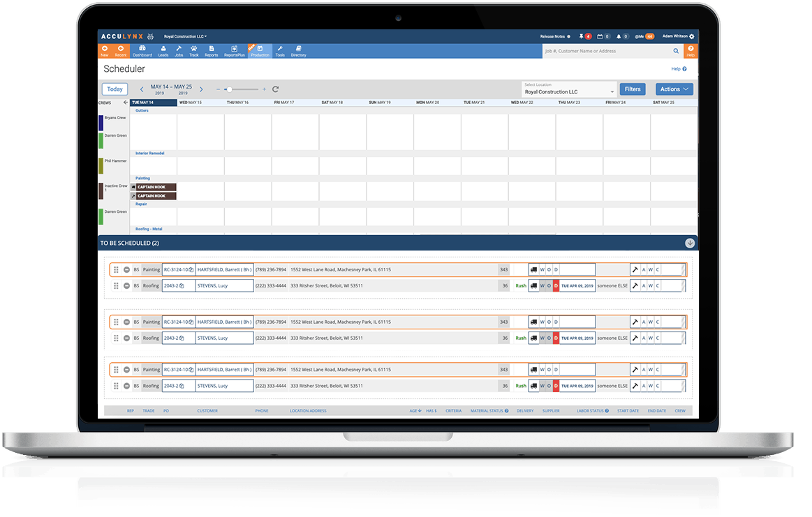The image size is (812, 517).
Task: Select the Leads icon in the toolbar
Action: tap(163, 50)
